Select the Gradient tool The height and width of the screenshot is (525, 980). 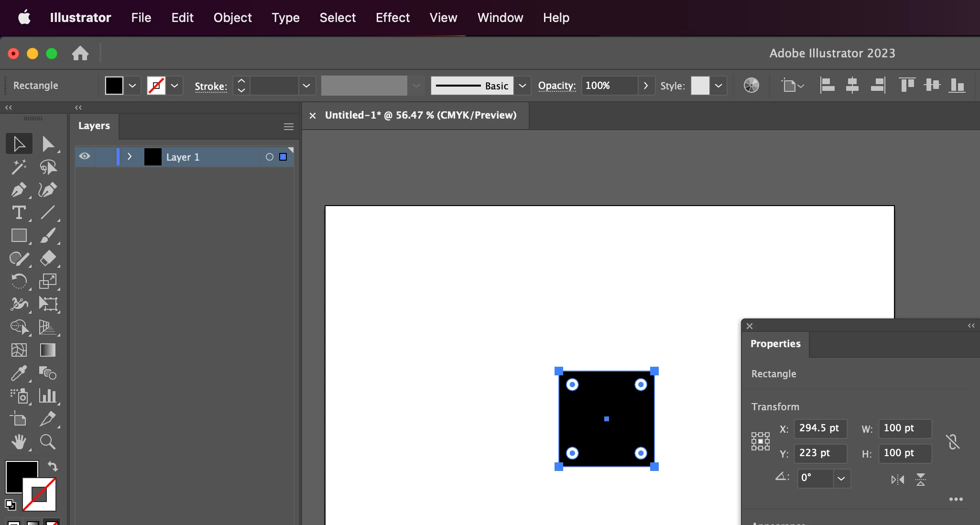pos(47,350)
